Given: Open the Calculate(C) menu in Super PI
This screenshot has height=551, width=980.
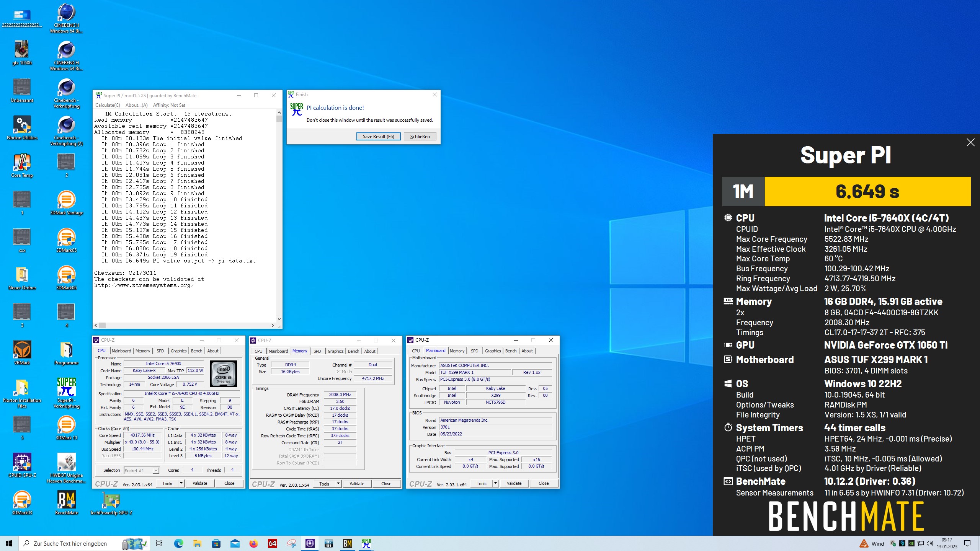Looking at the screenshot, I should pyautogui.click(x=108, y=105).
